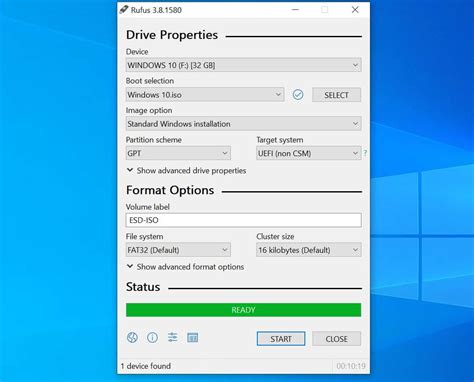
Task: Minimize the Rufus window
Action: click(x=295, y=10)
